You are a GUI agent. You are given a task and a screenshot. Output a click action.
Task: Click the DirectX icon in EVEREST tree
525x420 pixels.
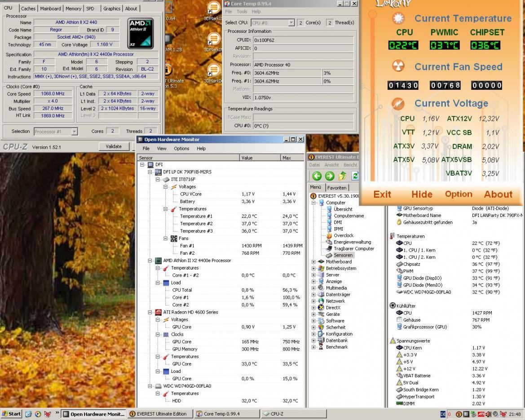click(321, 307)
